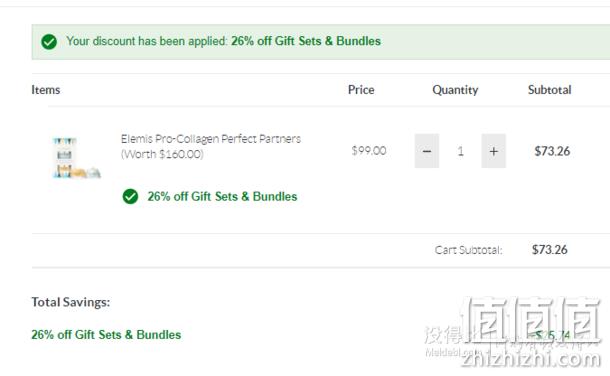Click the item subtotal of $73.26
Image resolution: width=610 pixels, height=376 pixels.
(552, 151)
